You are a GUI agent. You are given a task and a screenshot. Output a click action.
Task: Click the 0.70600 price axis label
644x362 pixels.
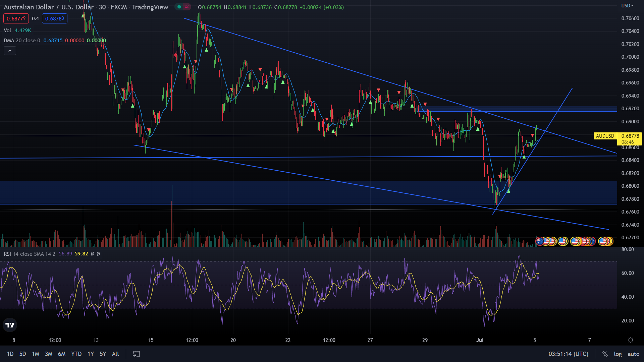[630, 18]
